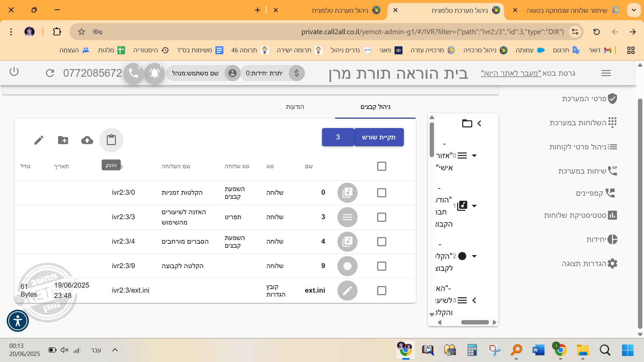644x362 pixels.
Task: Edit ext.ini file pencil icon
Action: [x=347, y=290]
